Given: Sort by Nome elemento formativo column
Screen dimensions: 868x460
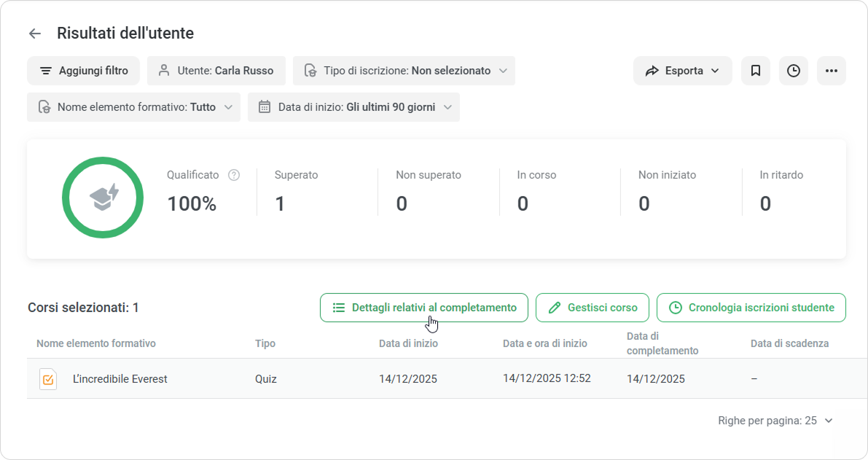Looking at the screenshot, I should tap(96, 343).
